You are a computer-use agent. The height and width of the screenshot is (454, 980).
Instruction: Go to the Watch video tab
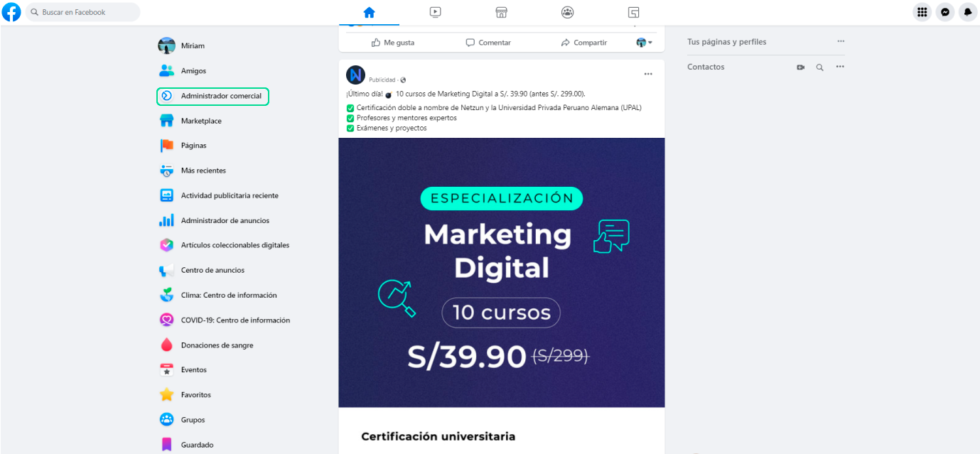[x=436, y=12]
